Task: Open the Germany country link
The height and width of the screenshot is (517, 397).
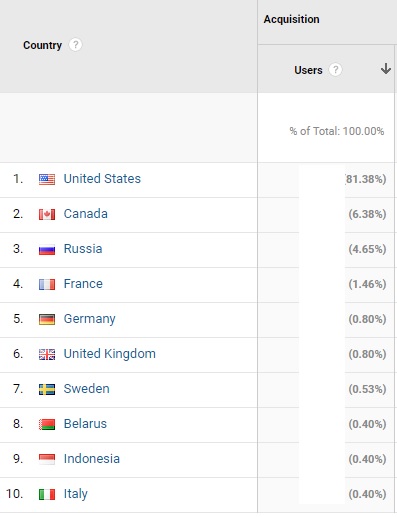Action: coord(89,319)
